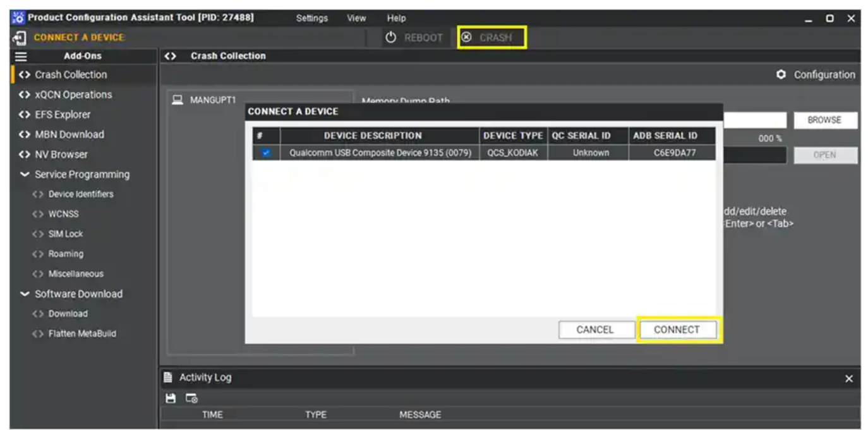This screenshot has width=868, height=433.
Task: Select Device Identifiers in the sidebar
Action: coord(81,194)
